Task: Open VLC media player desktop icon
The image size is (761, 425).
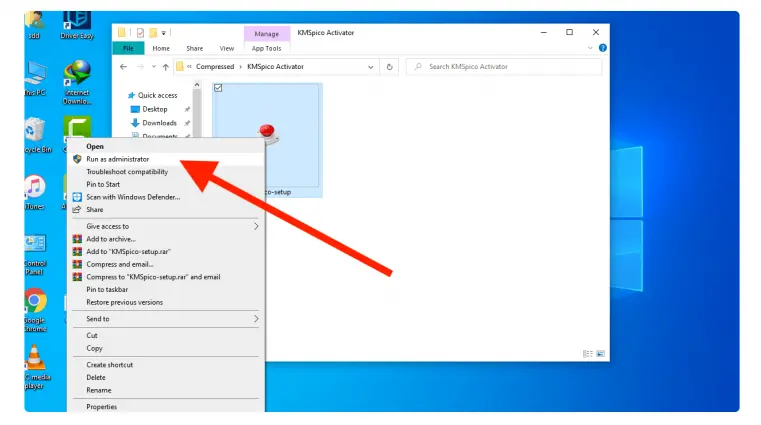Action: pyautogui.click(x=35, y=356)
